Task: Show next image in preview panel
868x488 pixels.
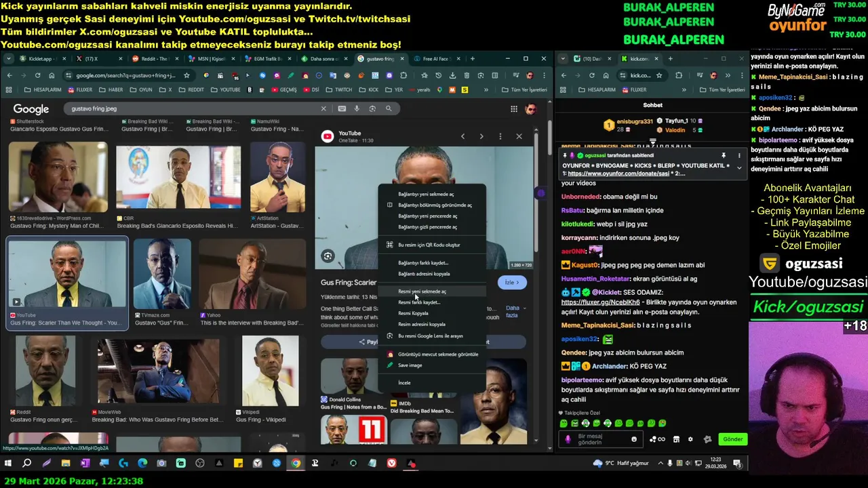Action: 481,136
